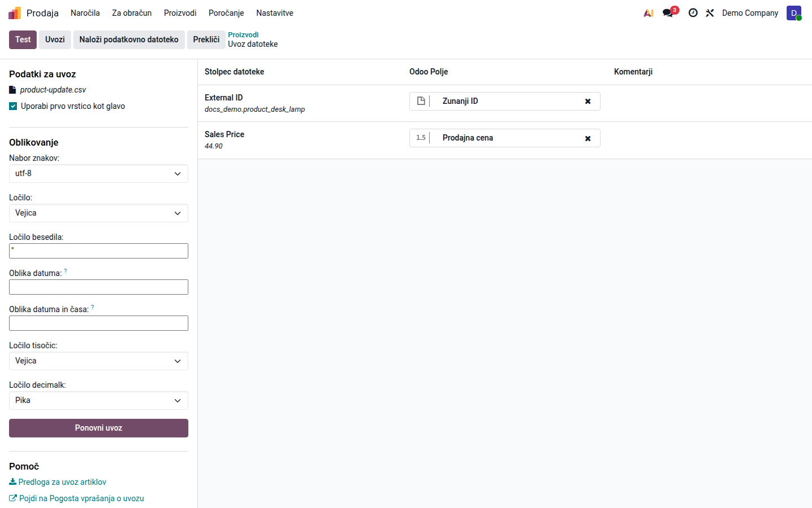This screenshot has width=812, height=508.
Task: Open the Prodajna cena field selector
Action: coord(505,138)
